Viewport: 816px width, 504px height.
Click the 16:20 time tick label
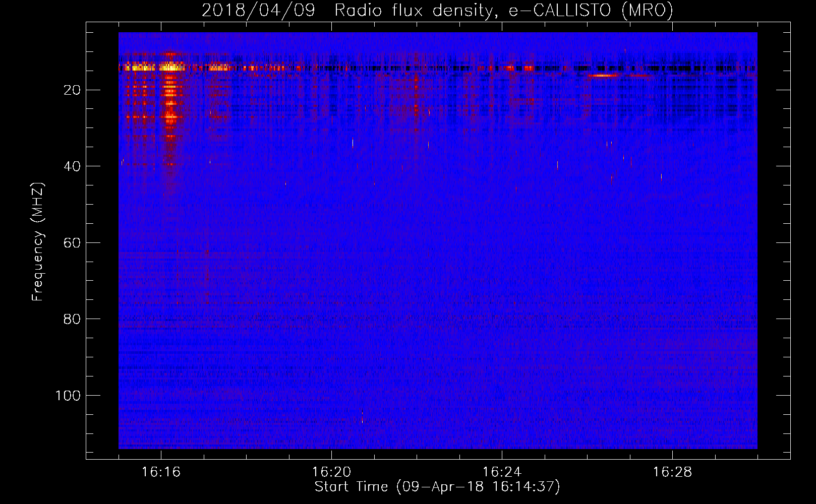(x=331, y=472)
